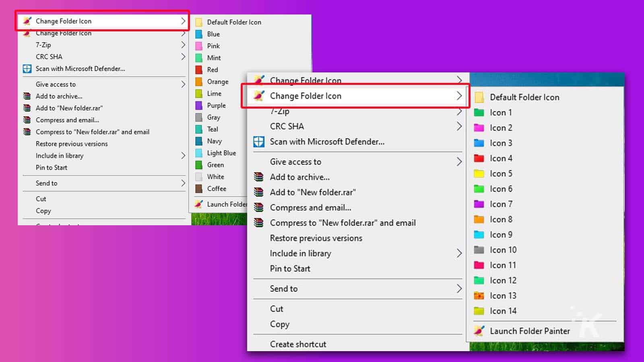Open the CRC SHA menu entry
Viewport: 644px width, 362px height.
click(287, 126)
